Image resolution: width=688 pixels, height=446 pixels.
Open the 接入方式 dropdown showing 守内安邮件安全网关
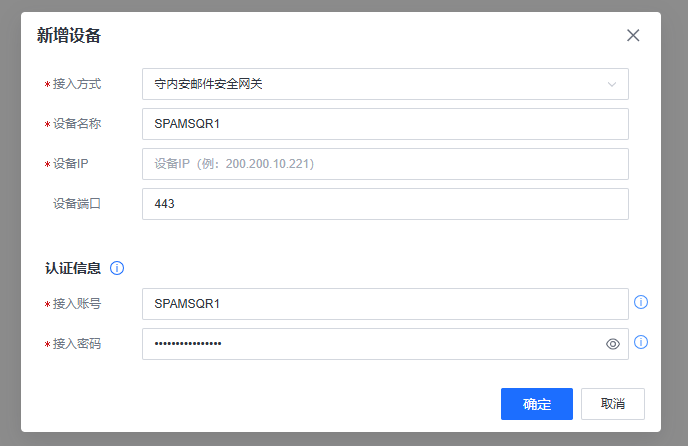click(370, 84)
